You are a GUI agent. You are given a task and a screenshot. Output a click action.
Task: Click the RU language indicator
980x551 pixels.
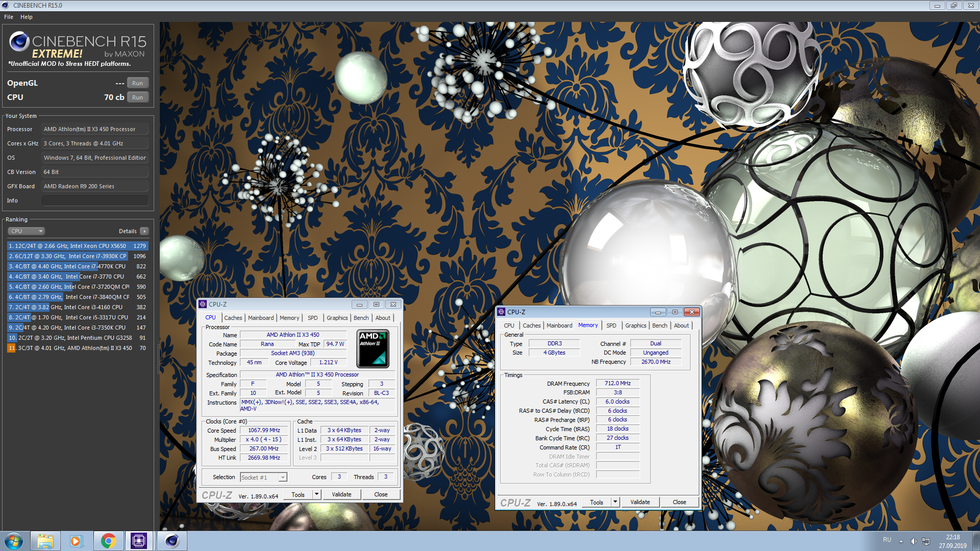(x=887, y=540)
